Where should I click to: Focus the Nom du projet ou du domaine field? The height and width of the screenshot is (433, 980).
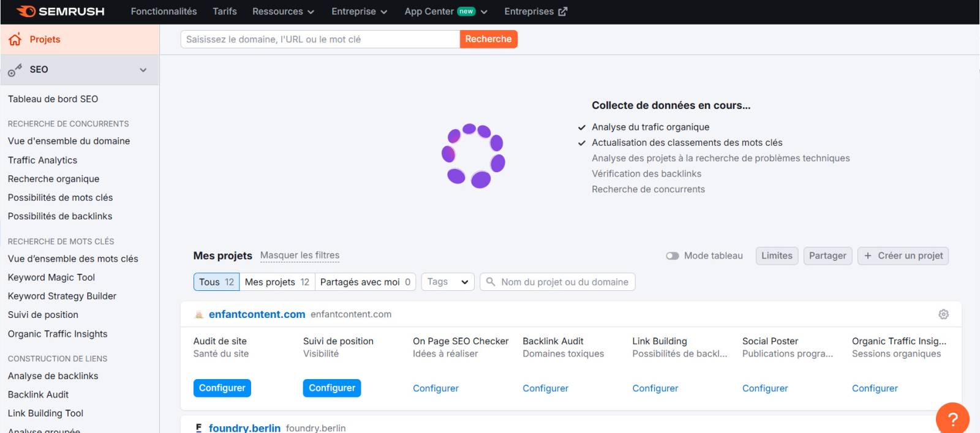(557, 282)
